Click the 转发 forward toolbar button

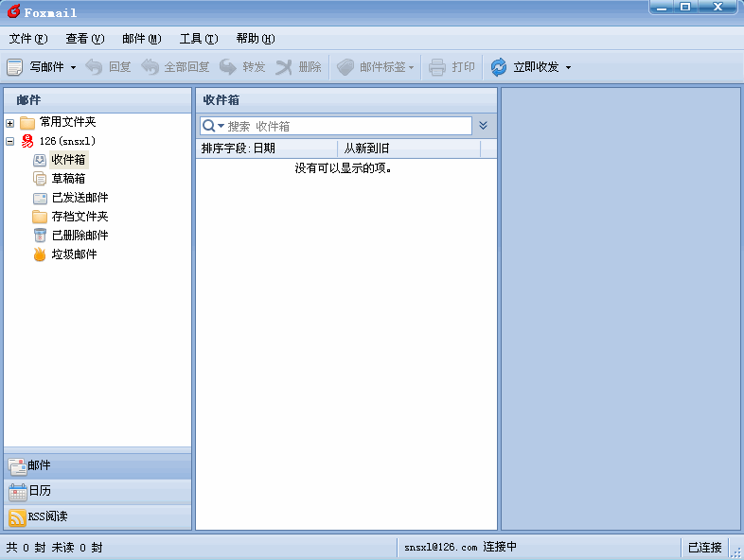click(242, 67)
